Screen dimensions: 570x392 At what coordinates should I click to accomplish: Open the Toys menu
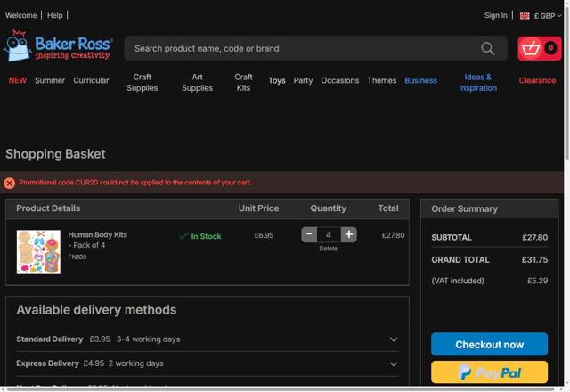277,80
